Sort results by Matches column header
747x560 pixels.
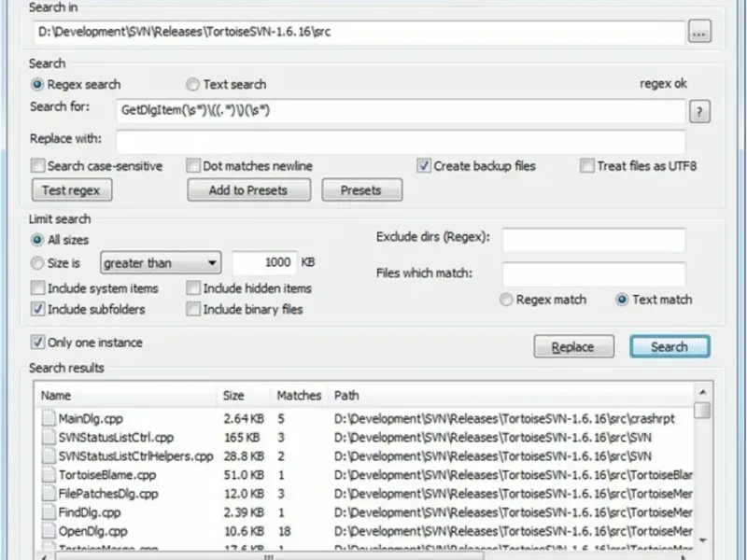click(x=299, y=395)
